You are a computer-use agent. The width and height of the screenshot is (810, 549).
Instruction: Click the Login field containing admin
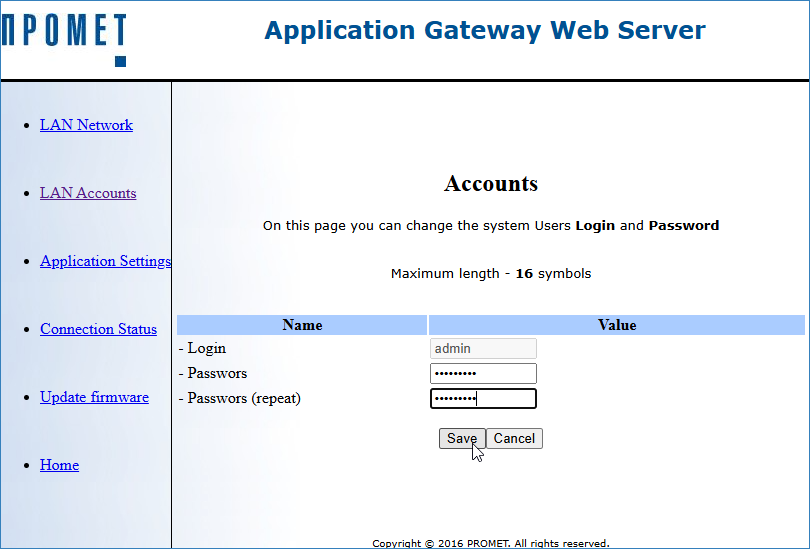click(483, 349)
